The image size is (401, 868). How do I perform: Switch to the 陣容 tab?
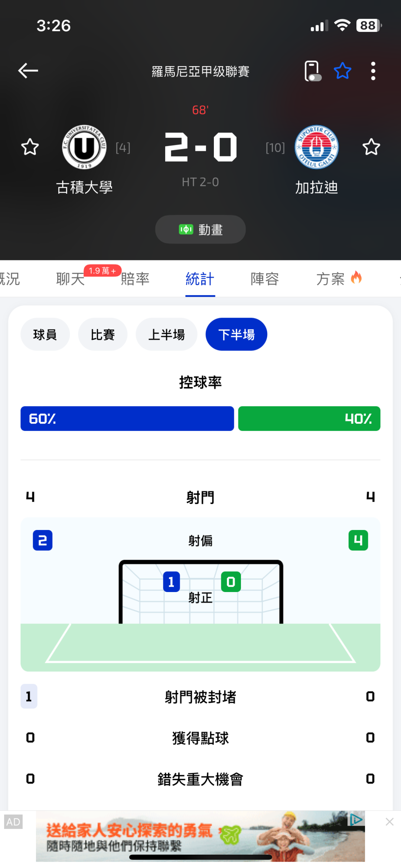(265, 279)
